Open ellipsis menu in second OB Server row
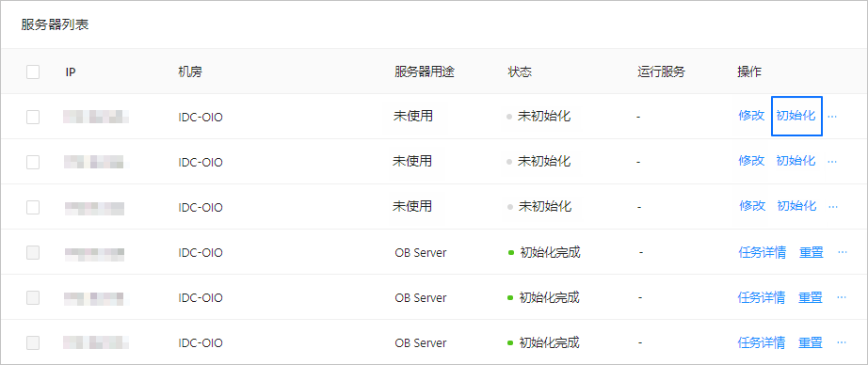The image size is (868, 365). [842, 297]
